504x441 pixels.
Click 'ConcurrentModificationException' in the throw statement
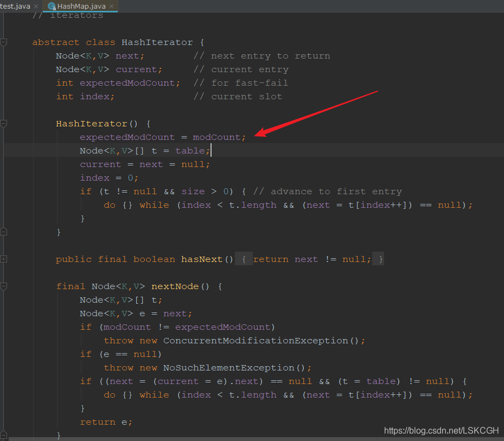point(256,341)
